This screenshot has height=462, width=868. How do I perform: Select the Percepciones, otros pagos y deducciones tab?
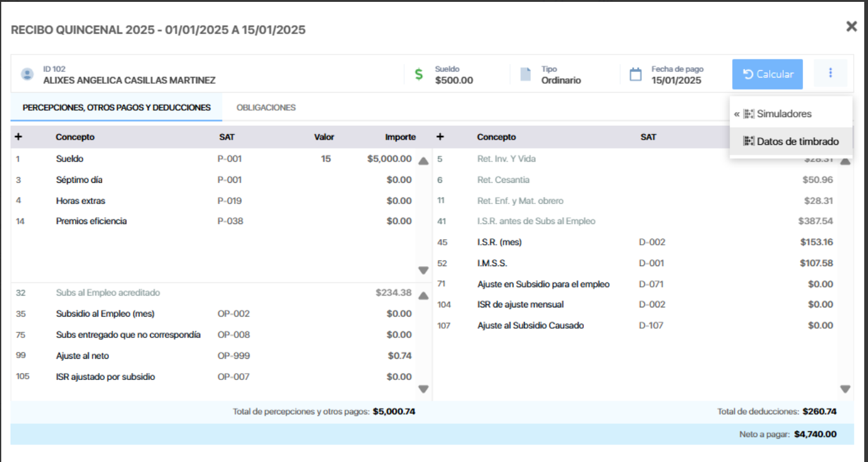(116, 108)
